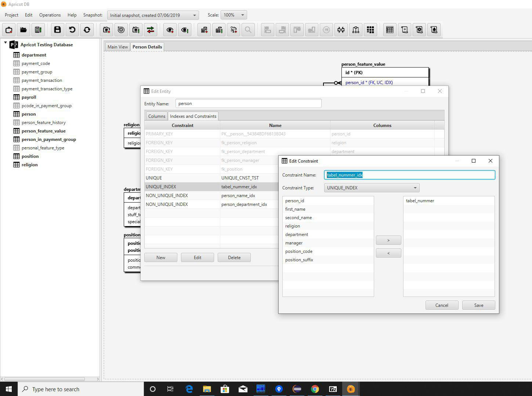Image resolution: width=532 pixels, height=396 pixels.
Task: Click the script scroll with drop icon
Action: pos(434,30)
